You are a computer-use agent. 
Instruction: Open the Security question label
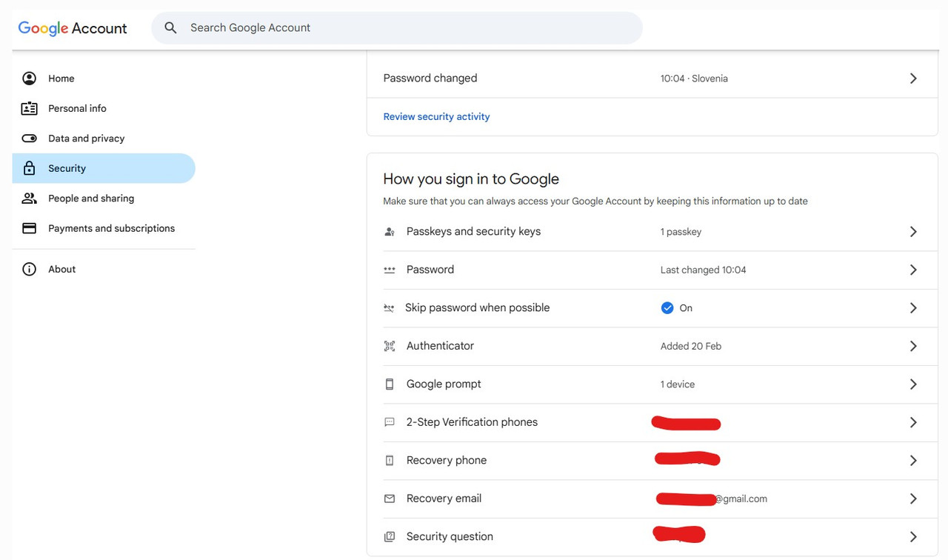(x=450, y=537)
